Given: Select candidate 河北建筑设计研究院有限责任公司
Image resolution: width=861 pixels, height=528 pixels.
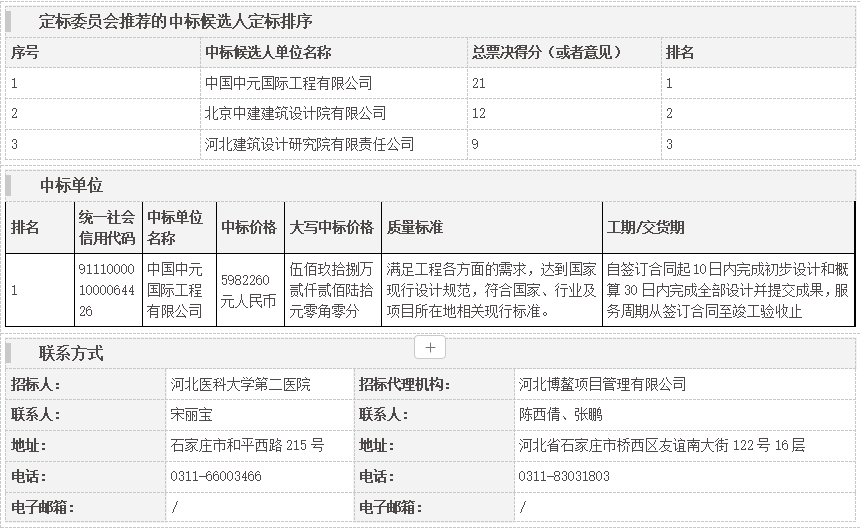Looking at the screenshot, I should tap(309, 144).
